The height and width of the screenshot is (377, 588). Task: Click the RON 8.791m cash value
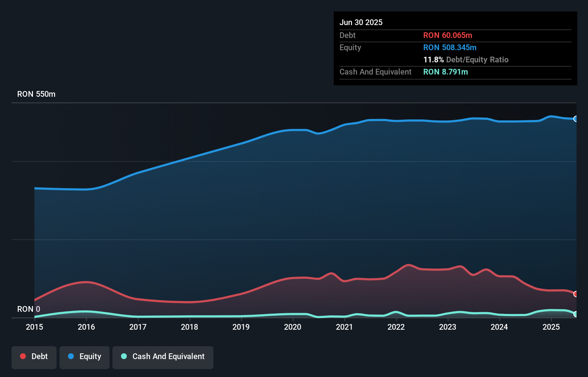point(445,72)
